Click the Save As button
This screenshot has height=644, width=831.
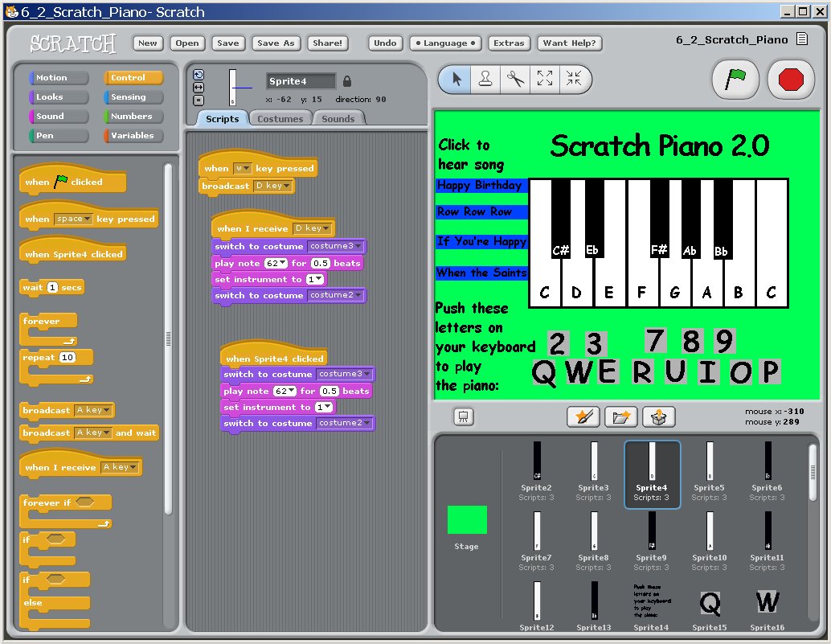click(276, 43)
